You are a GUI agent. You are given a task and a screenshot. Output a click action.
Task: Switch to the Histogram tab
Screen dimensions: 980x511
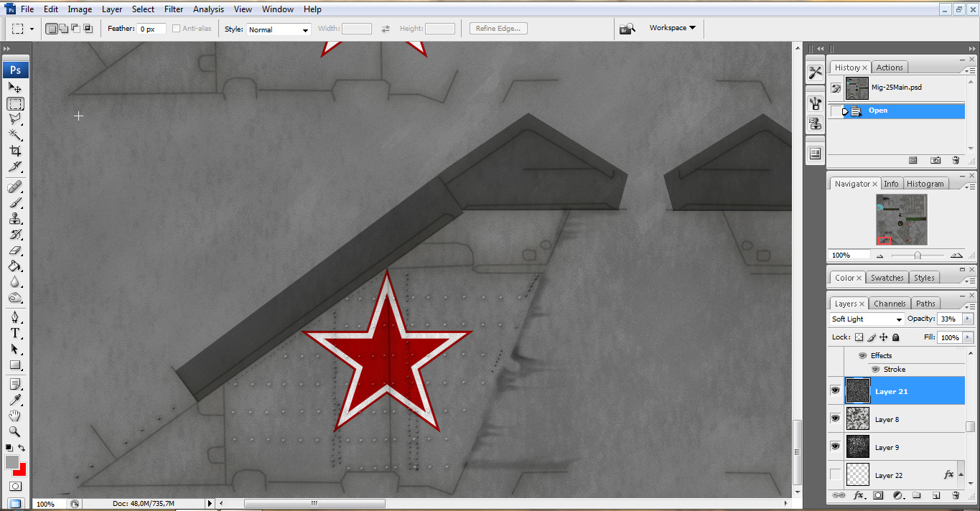pyautogui.click(x=925, y=184)
